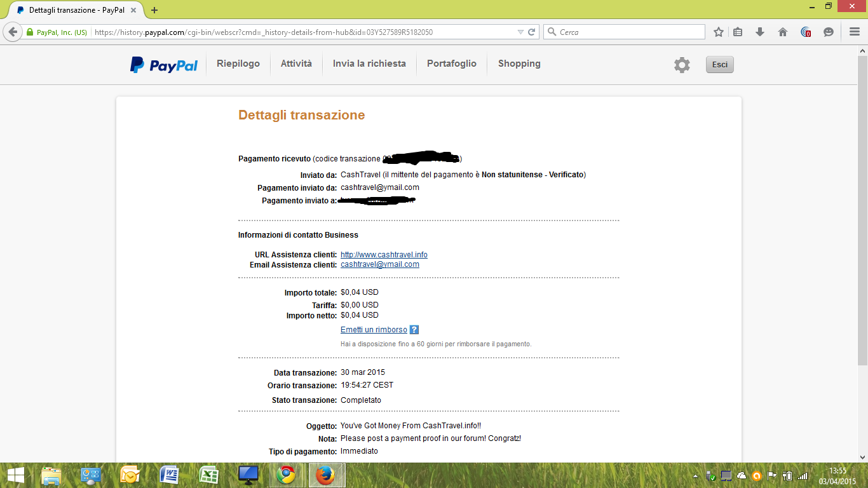Open the Shopping menu item

[x=519, y=64]
